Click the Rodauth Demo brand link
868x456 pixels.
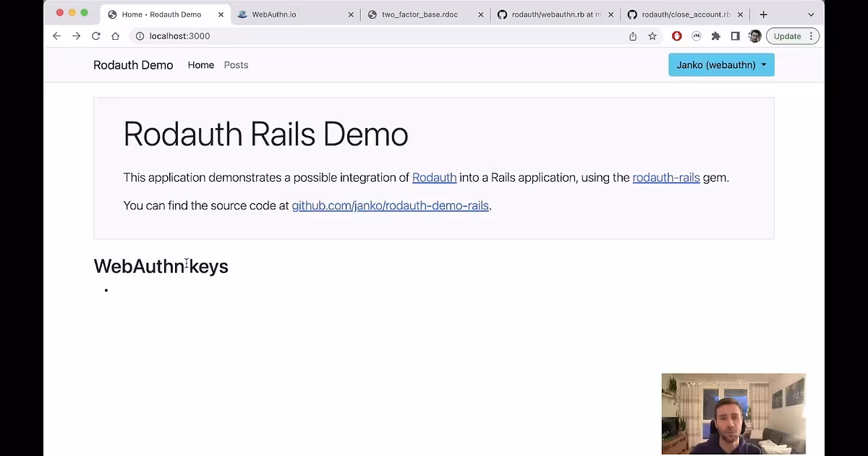pyautogui.click(x=133, y=65)
